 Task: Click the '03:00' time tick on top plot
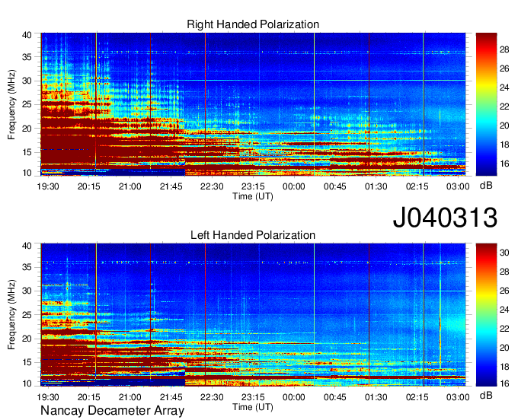click(x=458, y=186)
